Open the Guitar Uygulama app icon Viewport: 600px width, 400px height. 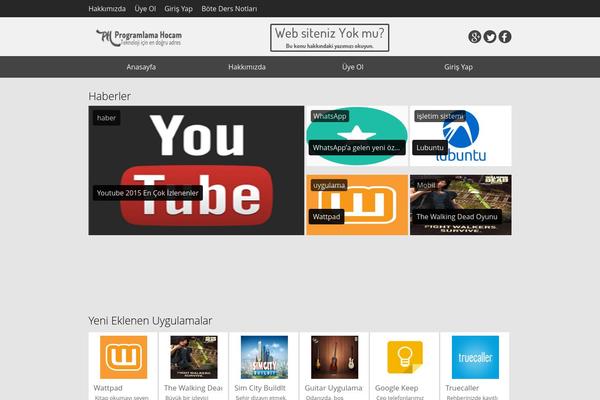(334, 357)
